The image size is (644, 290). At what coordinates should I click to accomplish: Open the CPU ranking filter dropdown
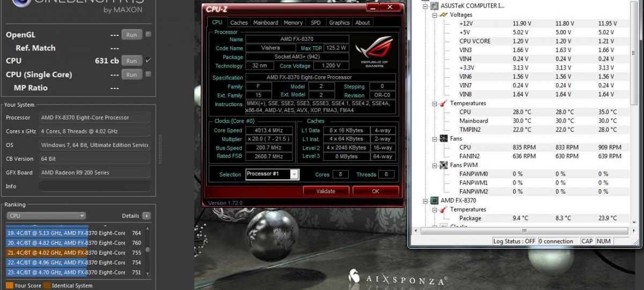pyautogui.click(x=46, y=215)
